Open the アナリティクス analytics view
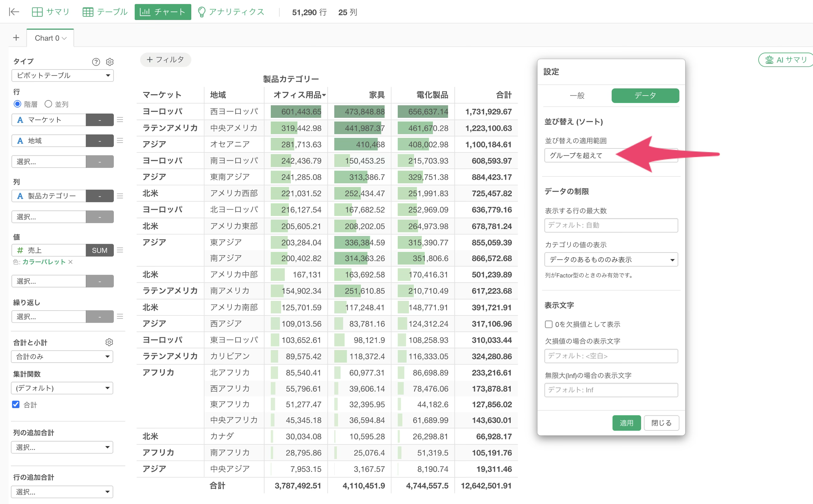The image size is (813, 504). (x=231, y=12)
